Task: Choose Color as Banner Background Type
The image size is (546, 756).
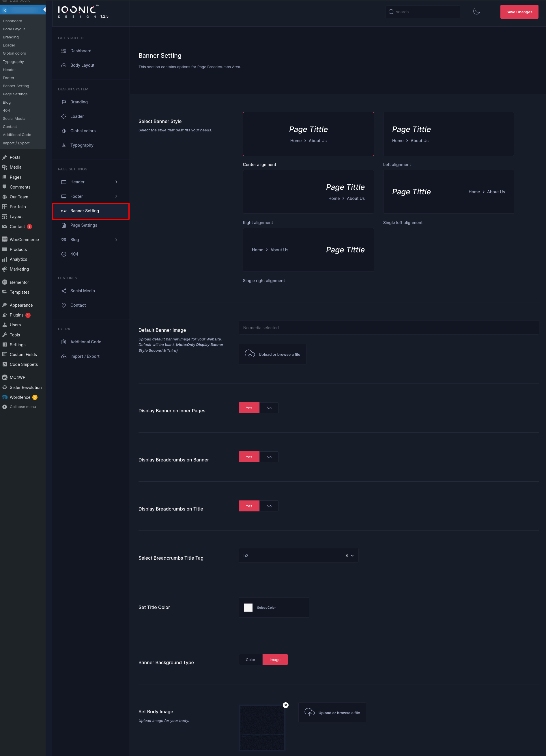Action: pos(250,660)
